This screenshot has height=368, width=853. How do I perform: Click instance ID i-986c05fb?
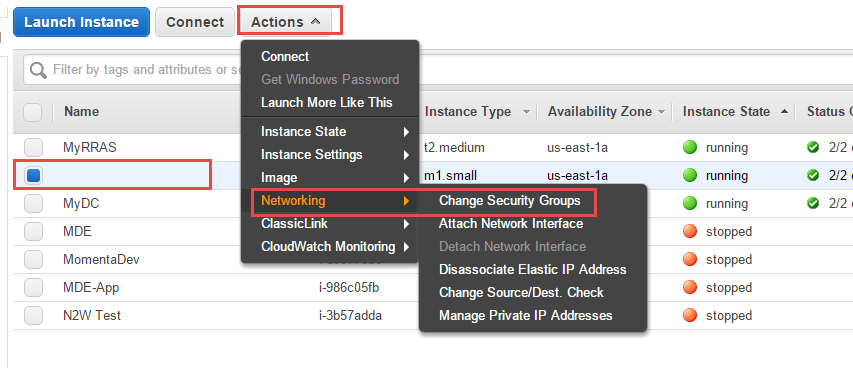[x=348, y=287]
